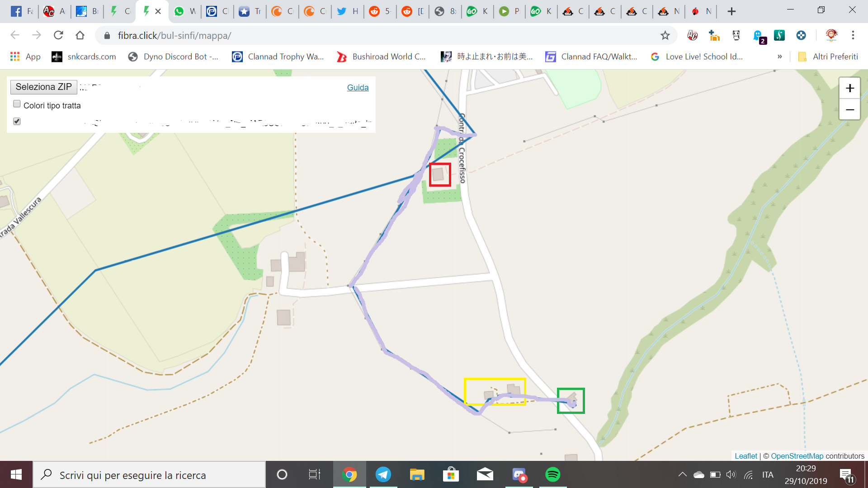Uncheck the checked layer checkbox
The height and width of the screenshot is (488, 868).
point(17,121)
